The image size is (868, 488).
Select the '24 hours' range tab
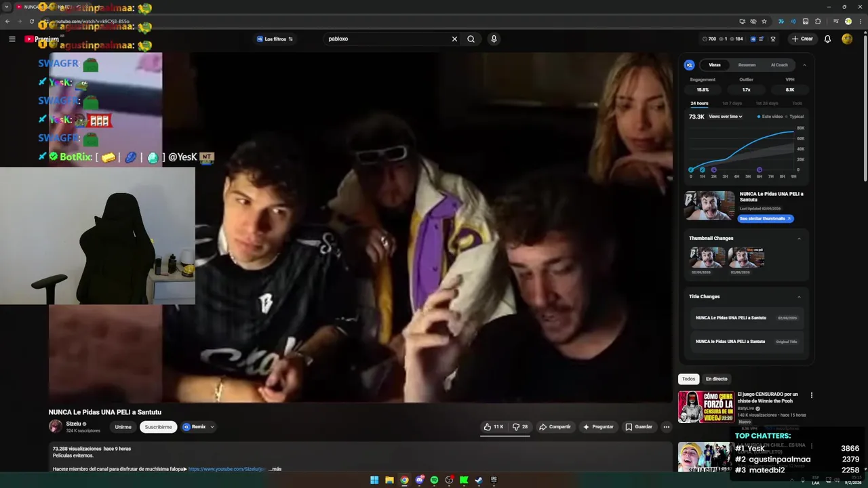tap(699, 103)
